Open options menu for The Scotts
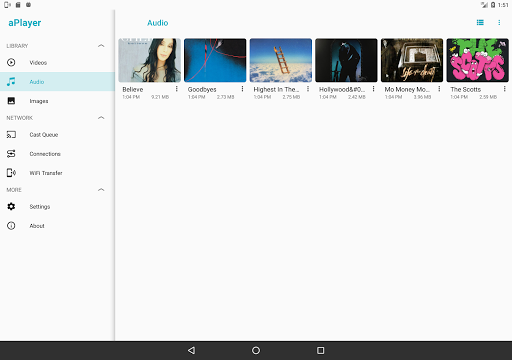Screen dimensions: 512x360 (x=505, y=89)
